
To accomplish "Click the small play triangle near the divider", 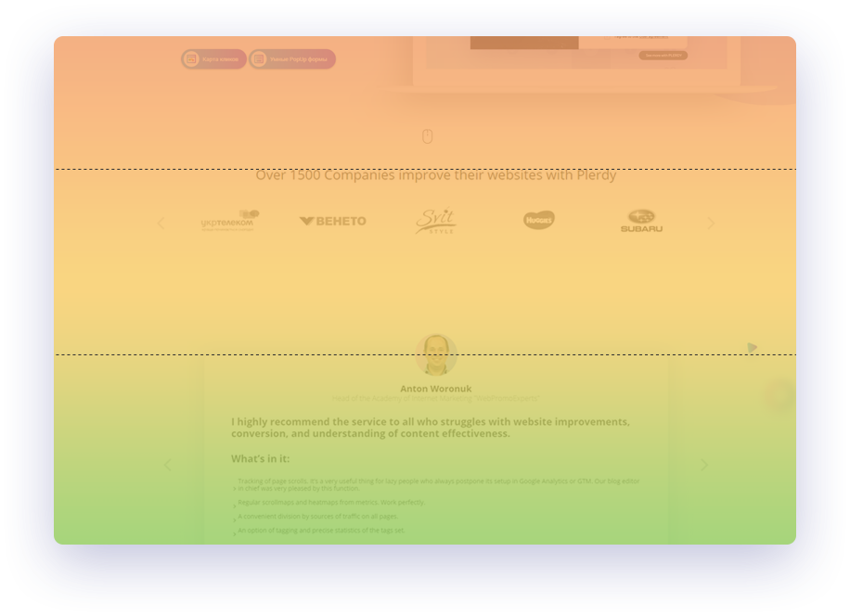I will tap(753, 348).
